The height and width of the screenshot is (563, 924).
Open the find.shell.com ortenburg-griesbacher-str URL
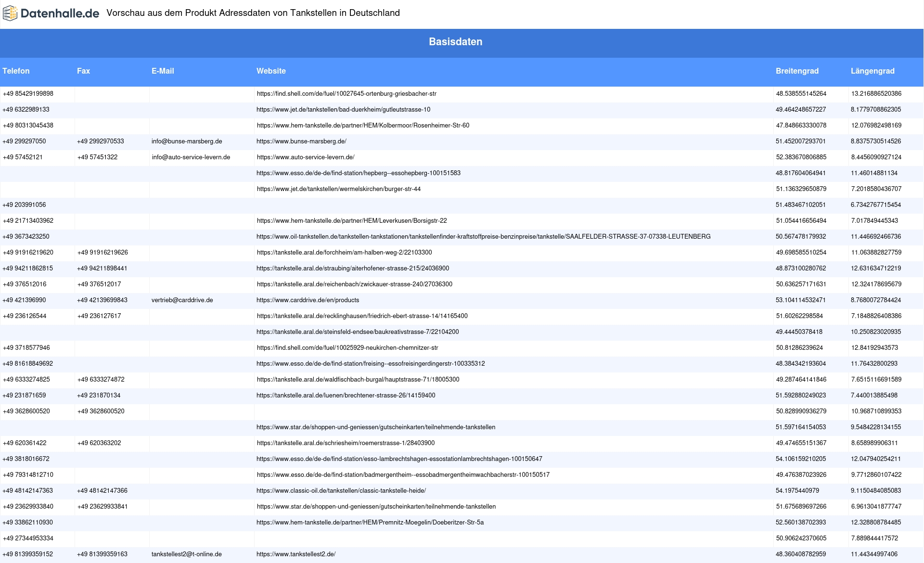coord(346,94)
